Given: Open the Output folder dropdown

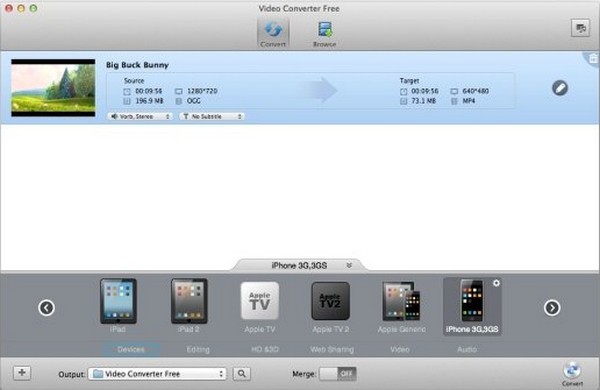Looking at the screenshot, I should [157, 374].
